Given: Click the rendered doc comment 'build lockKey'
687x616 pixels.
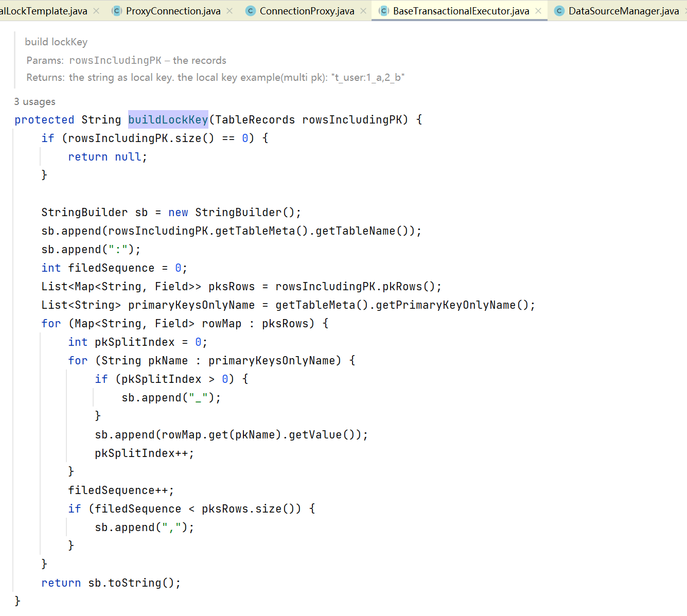Looking at the screenshot, I should (56, 42).
